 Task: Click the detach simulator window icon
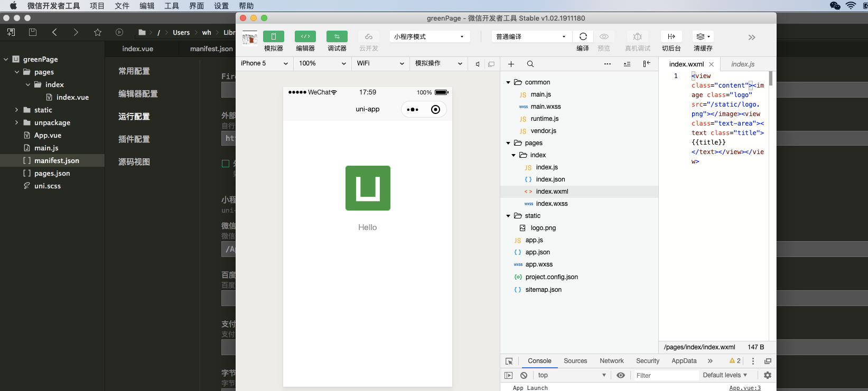[x=491, y=64]
